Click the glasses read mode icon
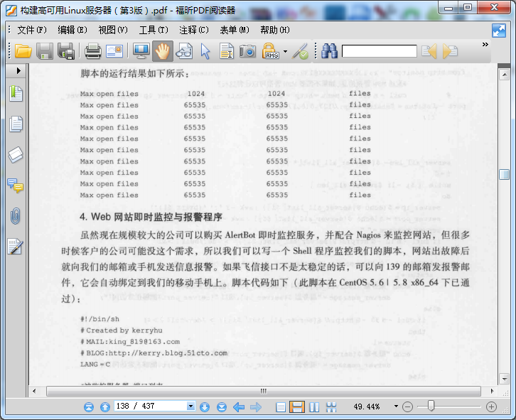516x420 pixels. 184,51
